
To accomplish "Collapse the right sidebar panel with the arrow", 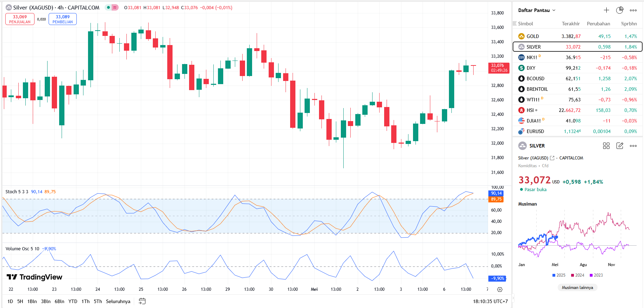I will (513, 298).
